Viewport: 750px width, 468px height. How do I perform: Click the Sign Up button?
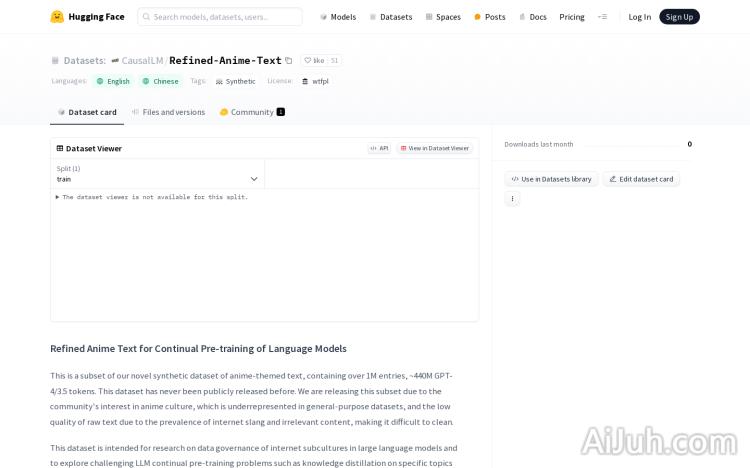click(x=679, y=17)
